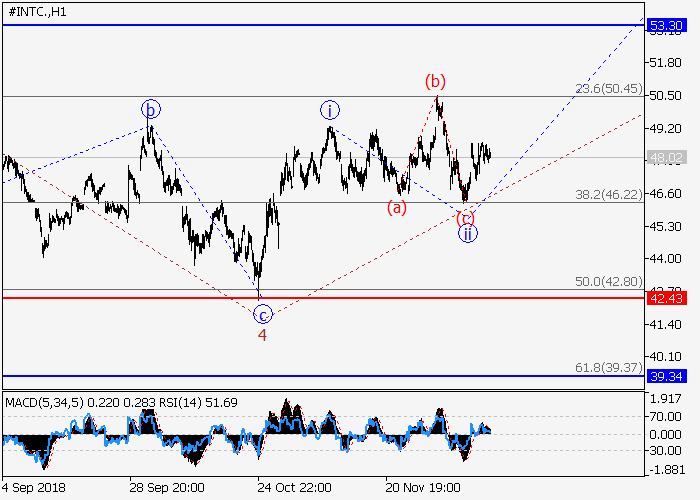
Task: Select the 39.34 blue price level tag
Action: [658, 377]
